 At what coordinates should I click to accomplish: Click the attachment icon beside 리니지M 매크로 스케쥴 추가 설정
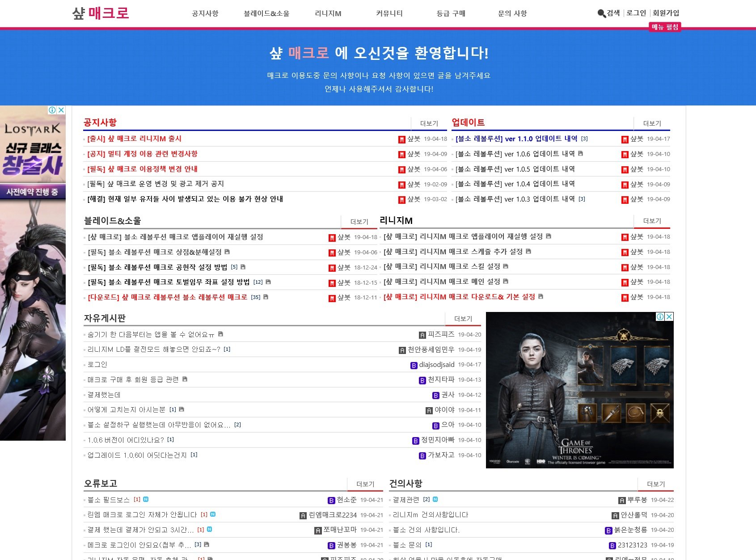point(528,251)
